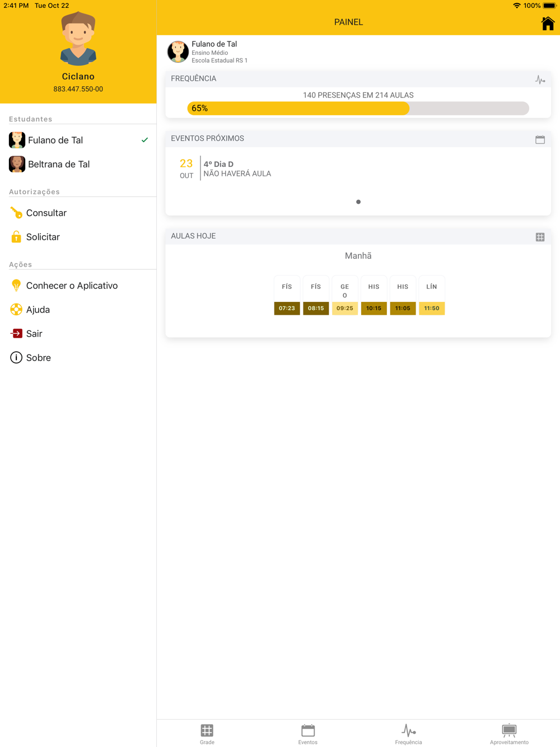Tap 'Ensino Médio' under student name
560x747 pixels.
[210, 53]
